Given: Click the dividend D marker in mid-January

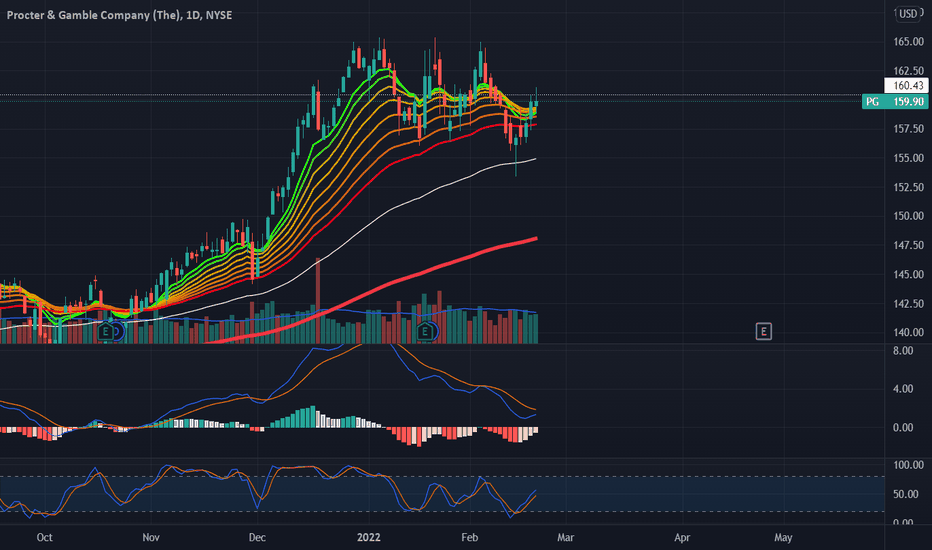Looking at the screenshot, I should pyautogui.click(x=434, y=332).
